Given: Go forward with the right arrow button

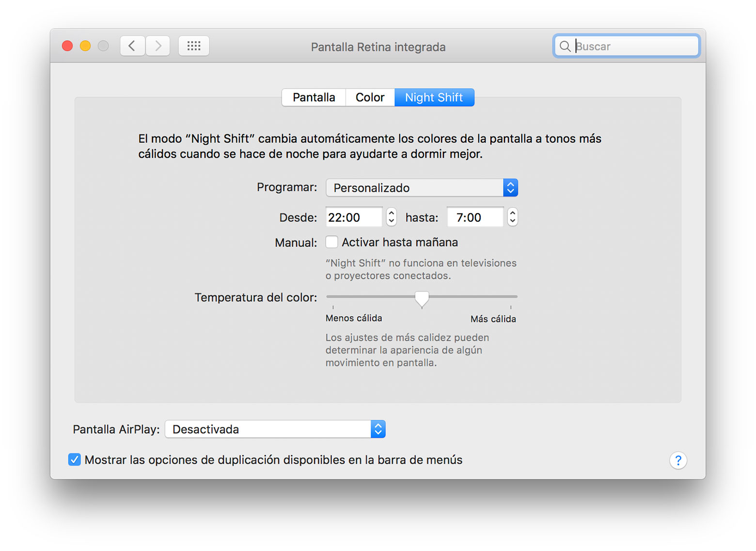Looking at the screenshot, I should click(x=158, y=46).
